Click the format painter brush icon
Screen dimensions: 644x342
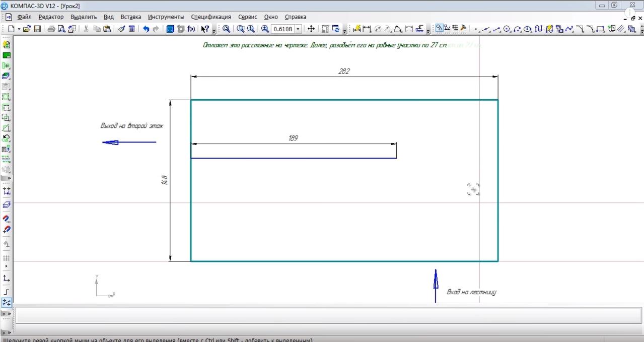121,29
